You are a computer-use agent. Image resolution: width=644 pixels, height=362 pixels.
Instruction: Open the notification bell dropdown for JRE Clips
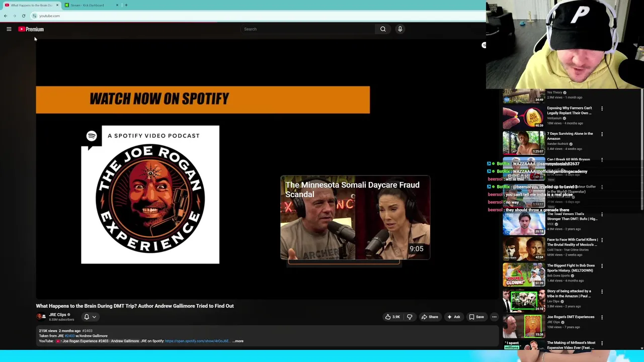pyautogui.click(x=90, y=317)
